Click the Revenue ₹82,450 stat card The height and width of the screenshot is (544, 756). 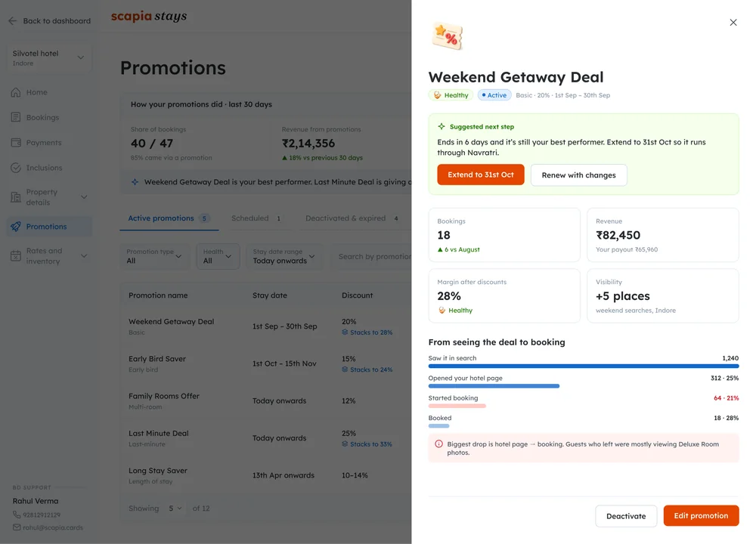point(663,235)
